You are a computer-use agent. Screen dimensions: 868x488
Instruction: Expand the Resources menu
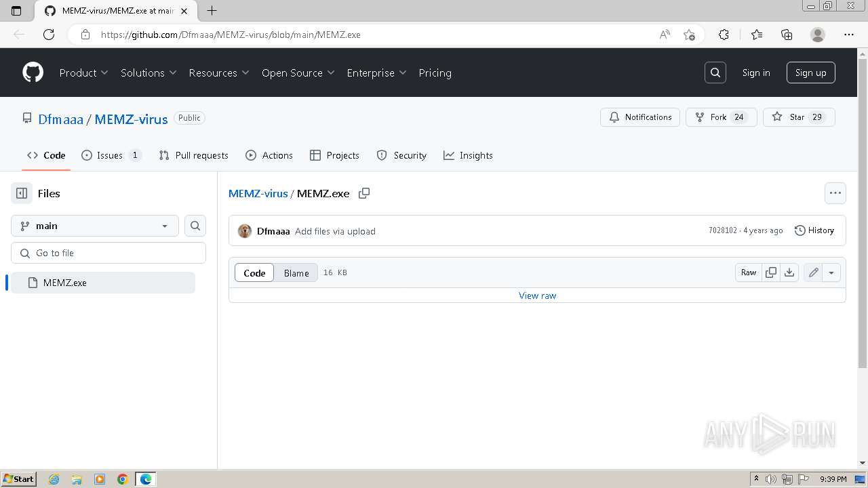[x=219, y=73]
